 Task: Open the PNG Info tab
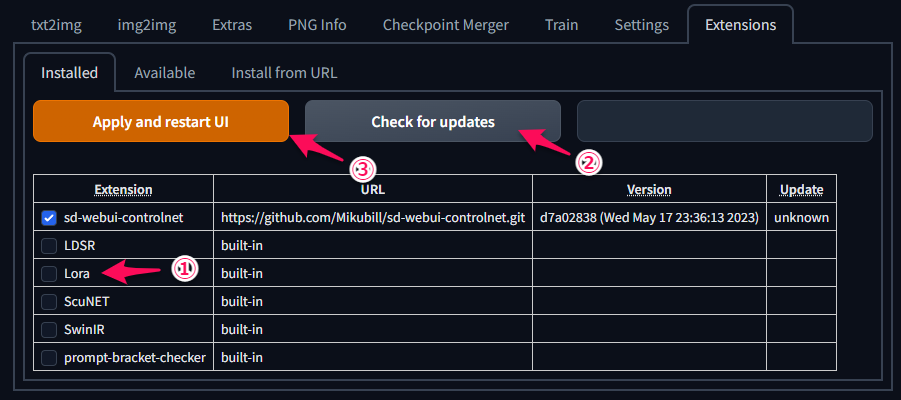point(317,25)
